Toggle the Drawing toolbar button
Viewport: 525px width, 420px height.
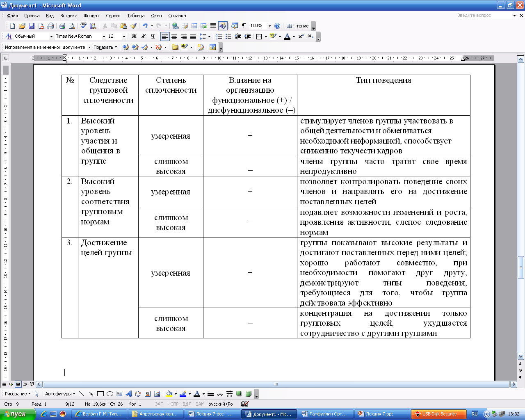click(223, 26)
